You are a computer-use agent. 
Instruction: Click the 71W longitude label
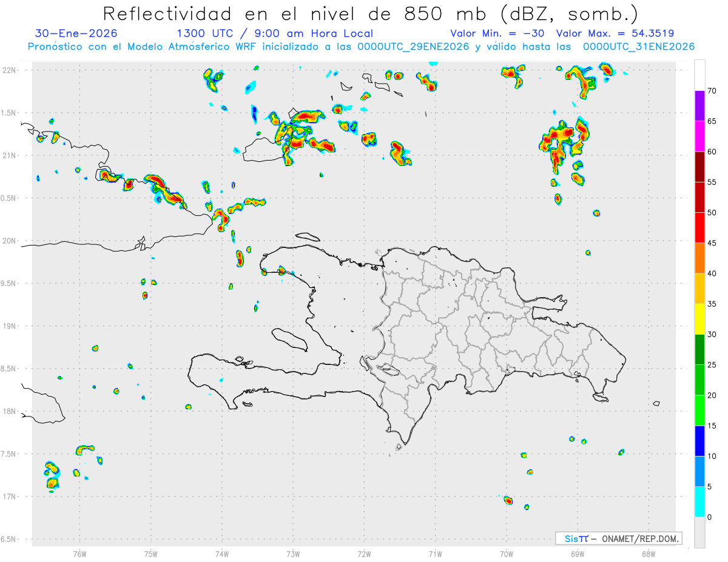tap(435, 554)
